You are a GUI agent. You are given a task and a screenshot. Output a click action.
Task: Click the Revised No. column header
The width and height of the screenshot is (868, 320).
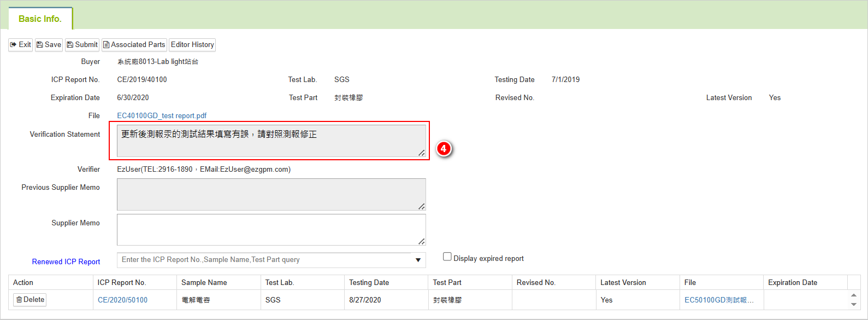click(554, 282)
